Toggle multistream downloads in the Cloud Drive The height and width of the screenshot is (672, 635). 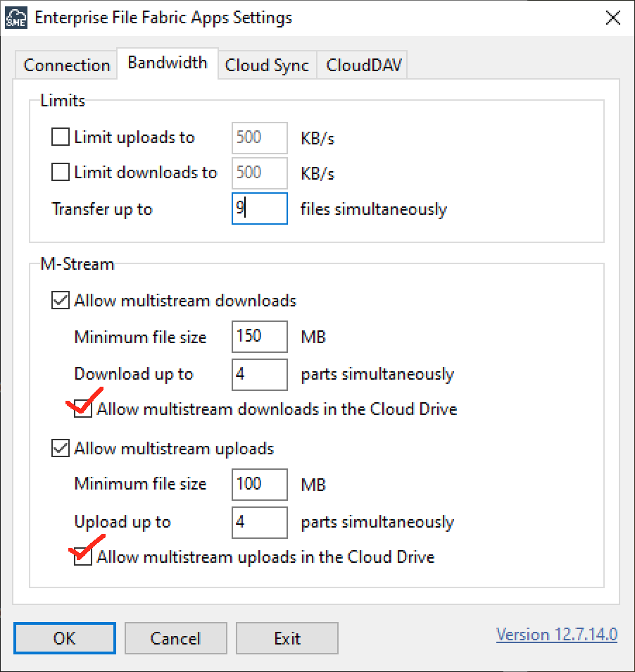point(84,409)
